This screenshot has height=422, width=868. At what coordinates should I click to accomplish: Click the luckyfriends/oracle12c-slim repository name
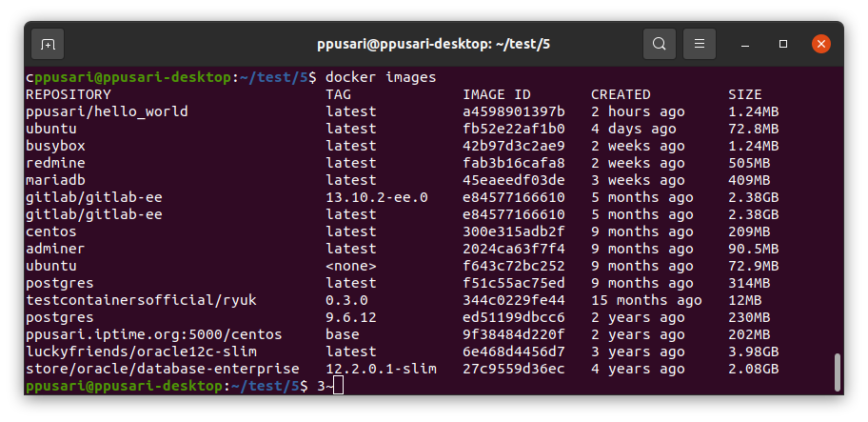(x=141, y=352)
